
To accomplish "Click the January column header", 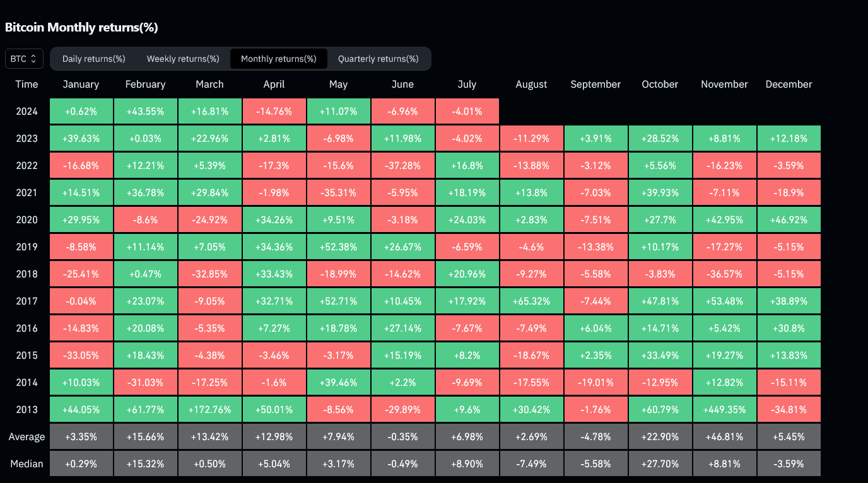I will pyautogui.click(x=81, y=84).
